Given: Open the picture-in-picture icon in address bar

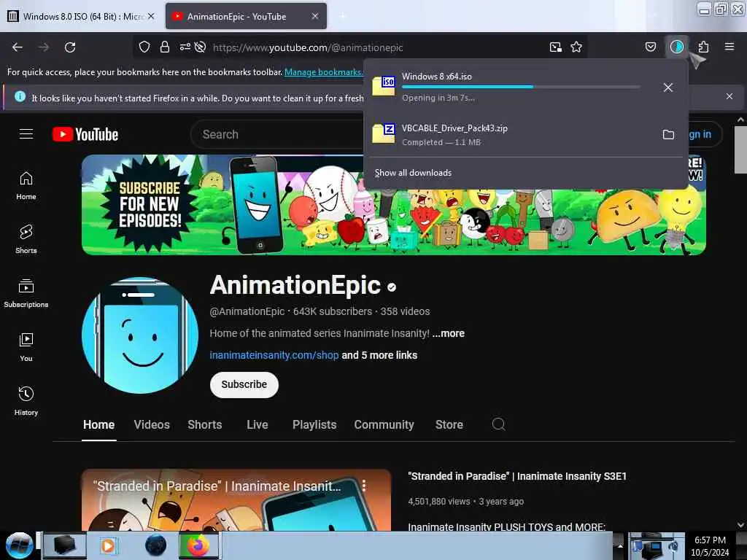Looking at the screenshot, I should 555,47.
